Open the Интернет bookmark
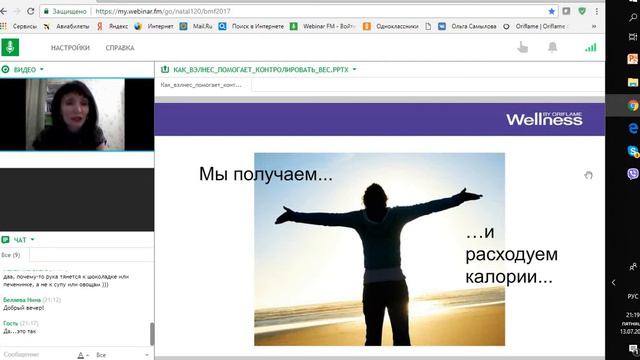640x360 pixels. [x=154, y=26]
